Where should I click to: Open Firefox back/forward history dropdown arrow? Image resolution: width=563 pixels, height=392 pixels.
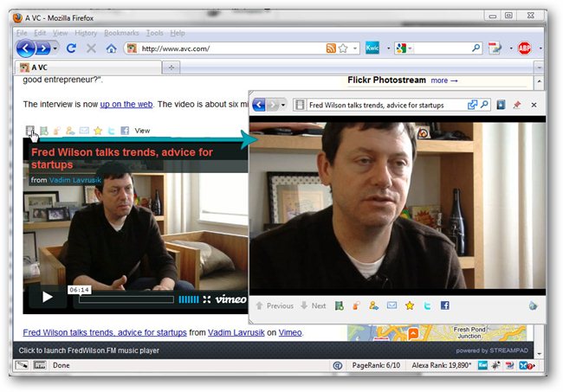[x=55, y=48]
